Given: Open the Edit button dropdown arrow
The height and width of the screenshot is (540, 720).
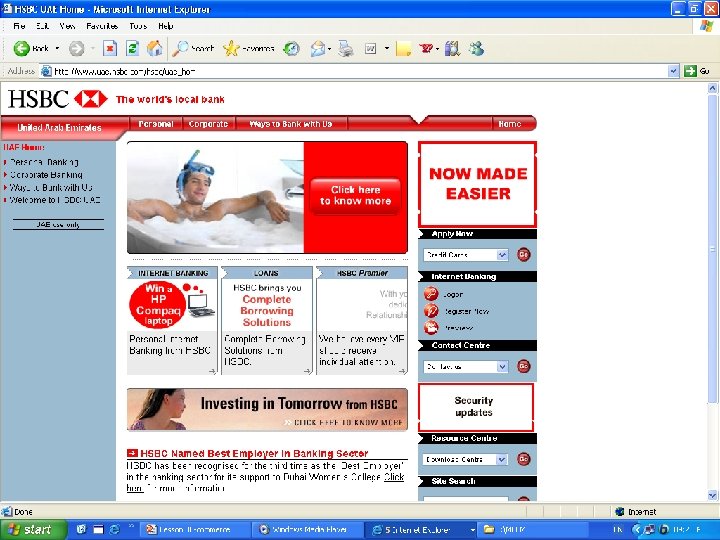Looking at the screenshot, I should [387, 48].
